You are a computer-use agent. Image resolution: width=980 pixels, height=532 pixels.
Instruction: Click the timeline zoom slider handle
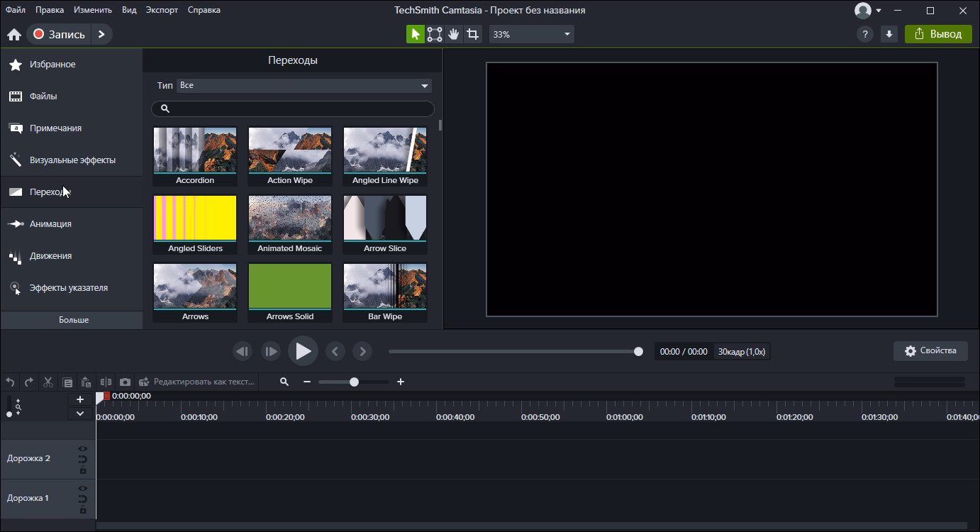pos(354,382)
